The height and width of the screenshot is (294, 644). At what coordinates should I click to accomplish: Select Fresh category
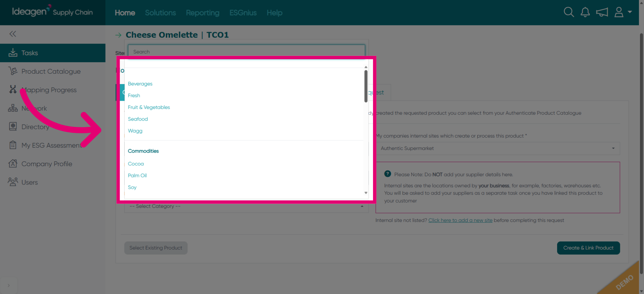pos(134,95)
